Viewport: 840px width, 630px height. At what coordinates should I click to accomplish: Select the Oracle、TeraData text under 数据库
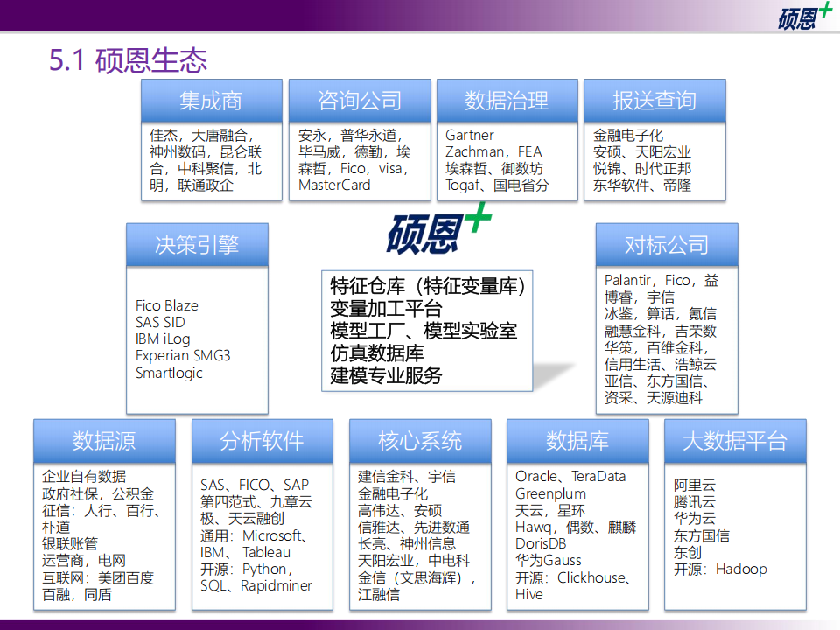(x=570, y=476)
